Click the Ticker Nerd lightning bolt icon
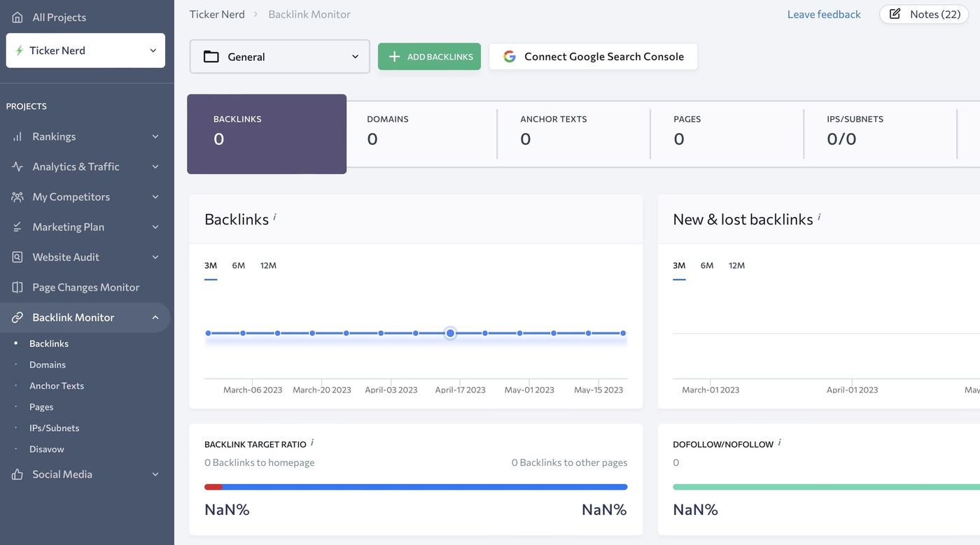 pyautogui.click(x=20, y=50)
